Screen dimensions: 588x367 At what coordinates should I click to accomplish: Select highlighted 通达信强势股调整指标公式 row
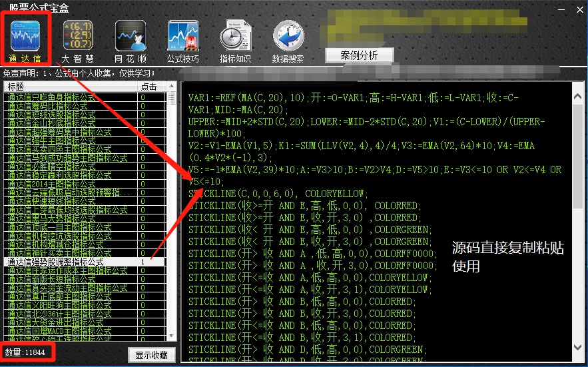point(85,262)
